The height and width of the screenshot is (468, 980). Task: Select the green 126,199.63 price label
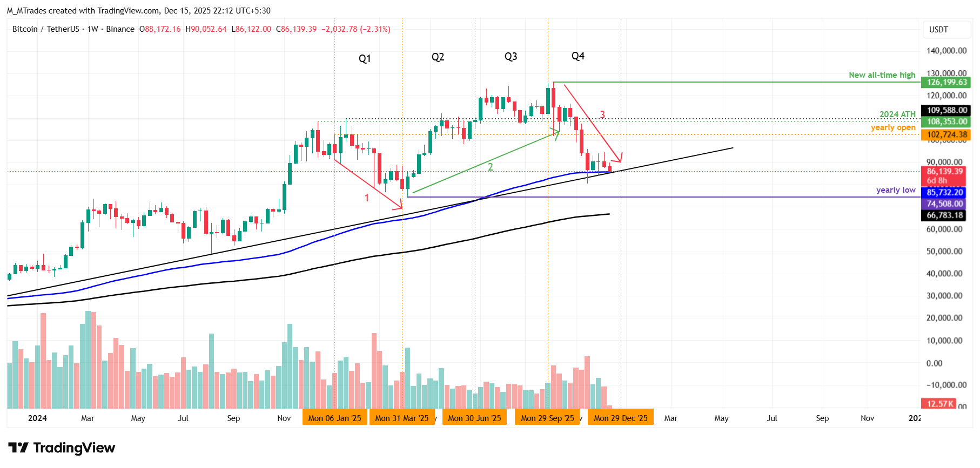pyautogui.click(x=947, y=83)
